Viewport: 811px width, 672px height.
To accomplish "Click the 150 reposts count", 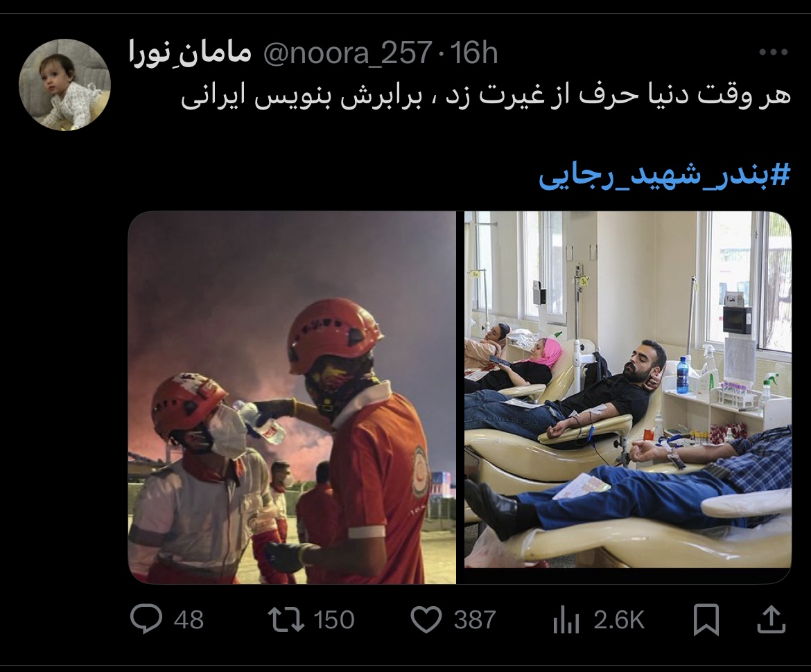I will point(333,620).
